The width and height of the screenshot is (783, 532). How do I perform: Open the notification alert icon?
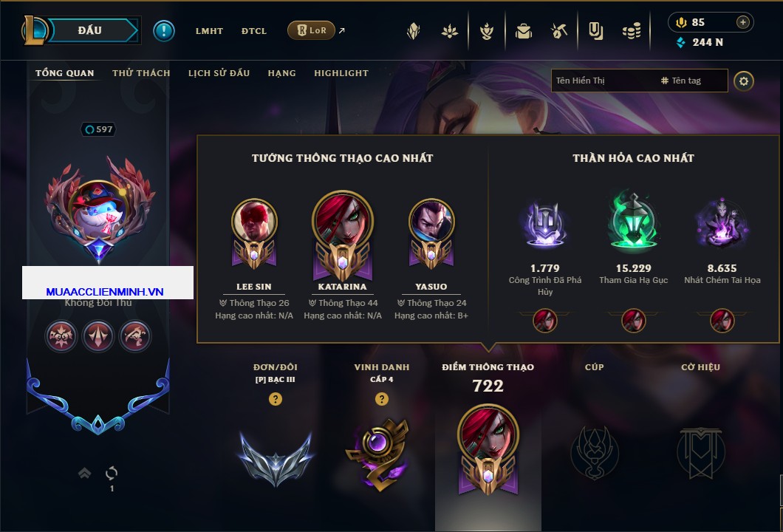pos(164,31)
